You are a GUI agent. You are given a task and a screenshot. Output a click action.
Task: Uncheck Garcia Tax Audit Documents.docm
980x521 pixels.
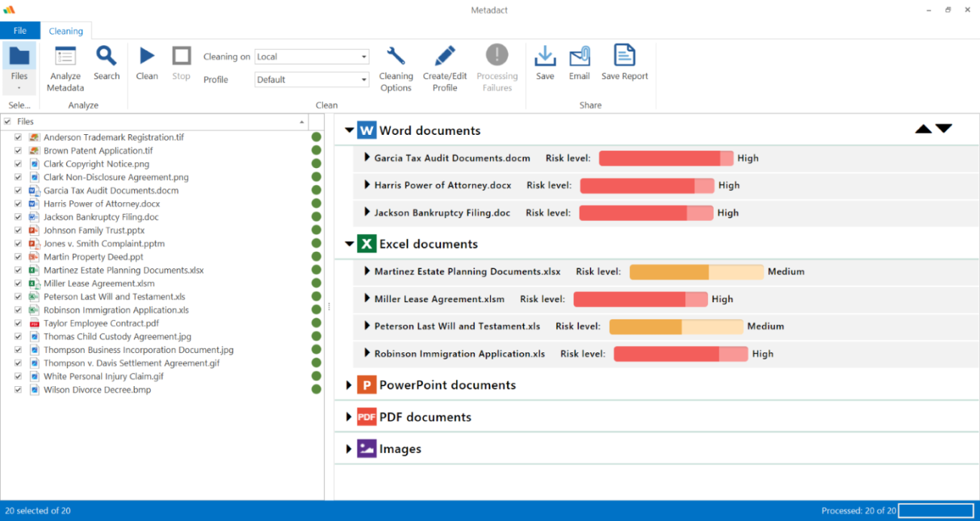click(17, 190)
